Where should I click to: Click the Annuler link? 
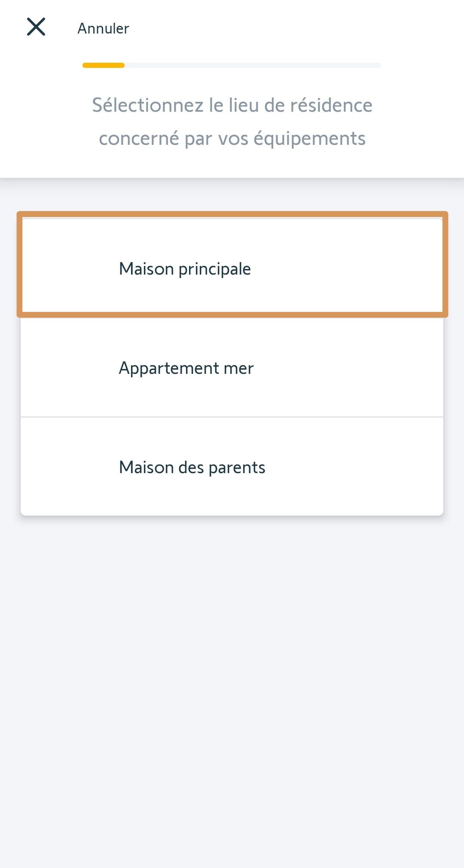pyautogui.click(x=103, y=28)
